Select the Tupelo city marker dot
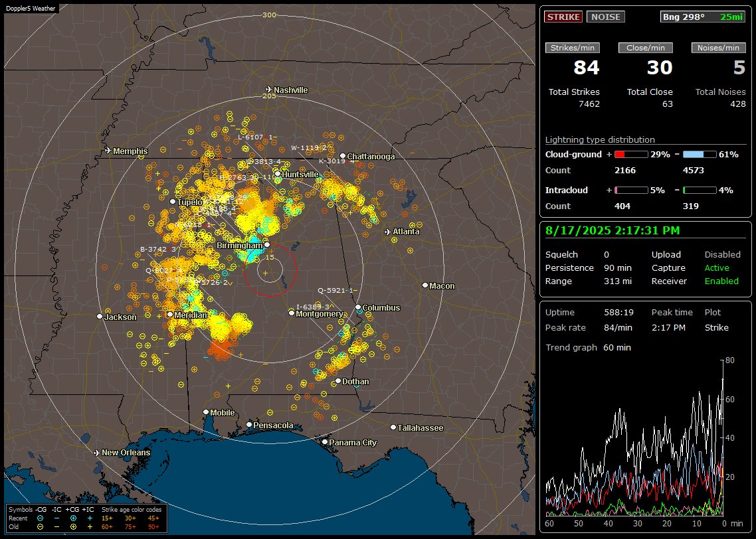Screen dimensions: 756x539 coord(173,202)
